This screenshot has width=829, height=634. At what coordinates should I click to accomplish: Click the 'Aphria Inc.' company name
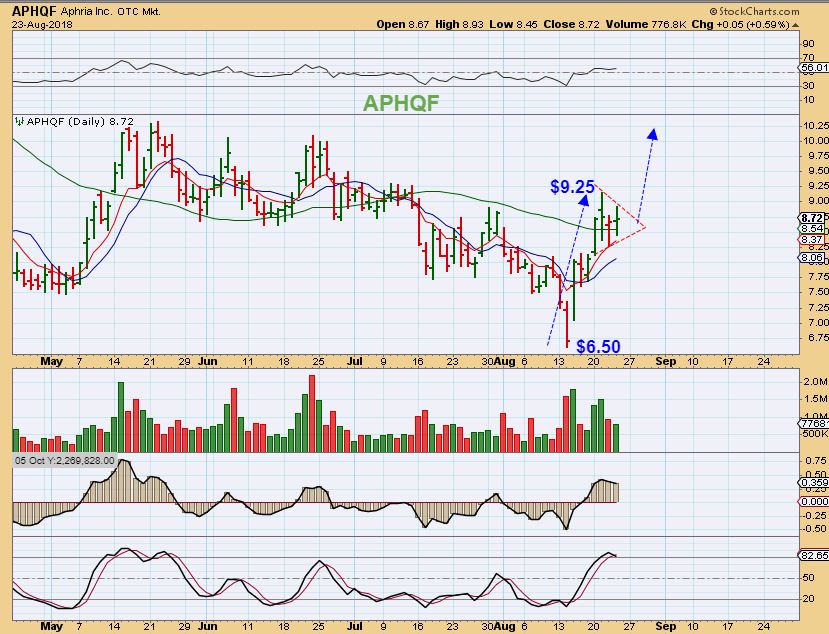coord(86,11)
